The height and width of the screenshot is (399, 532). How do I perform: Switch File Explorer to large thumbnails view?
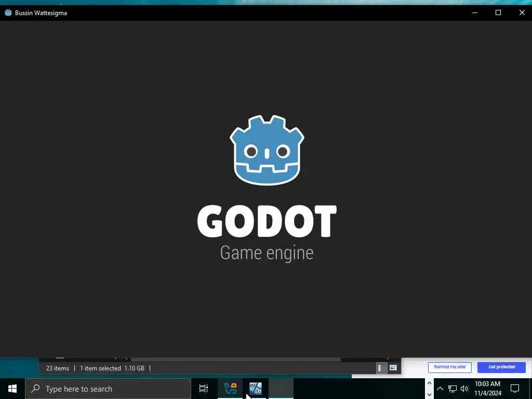point(393,368)
